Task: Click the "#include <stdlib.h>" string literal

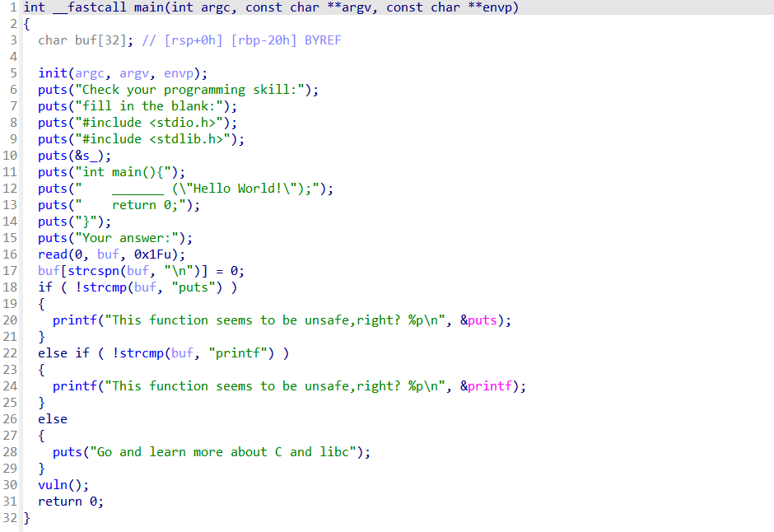Action: 152,138
